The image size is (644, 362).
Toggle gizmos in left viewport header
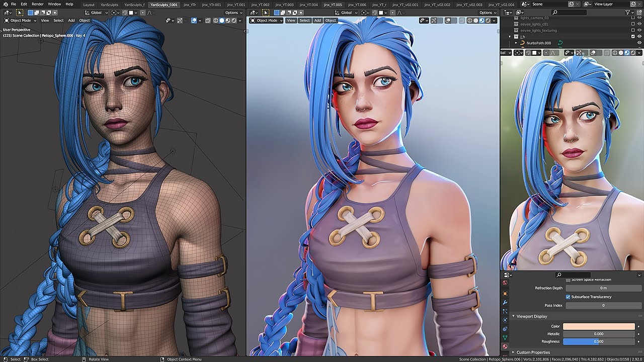(180, 21)
